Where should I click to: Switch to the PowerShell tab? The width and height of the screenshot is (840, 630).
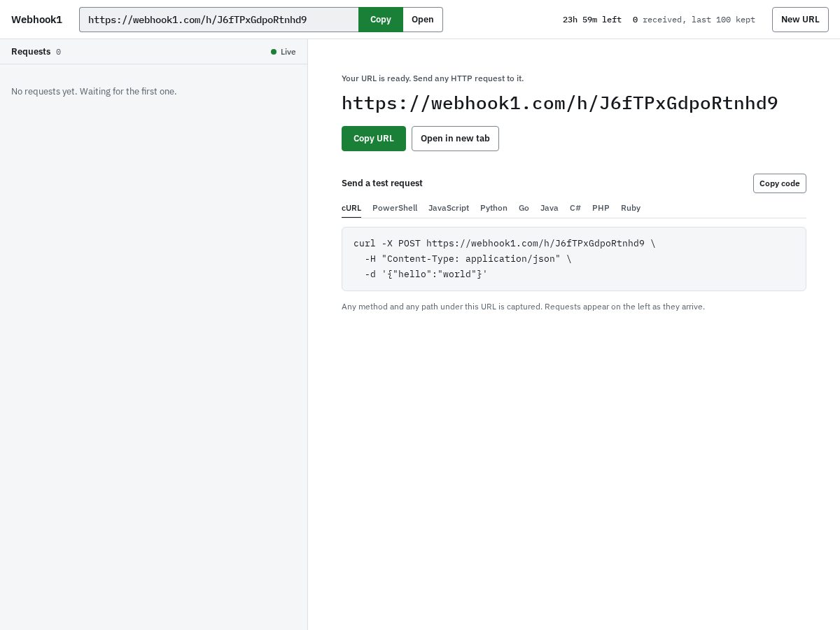pos(395,208)
